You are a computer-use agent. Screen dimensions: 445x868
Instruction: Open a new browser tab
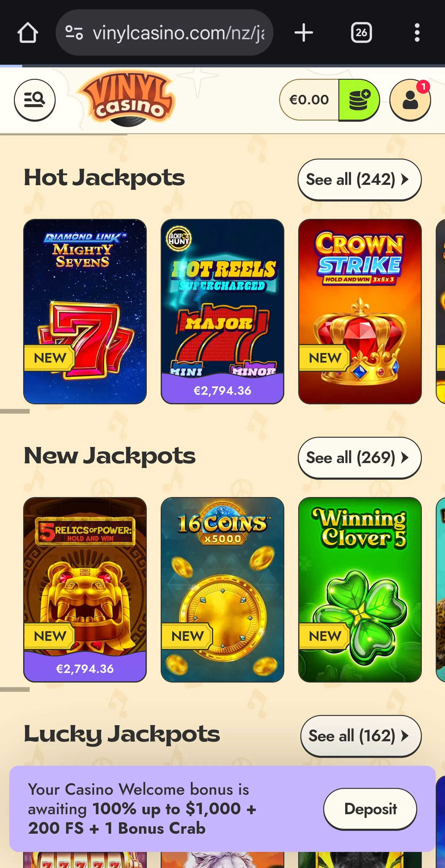[303, 33]
